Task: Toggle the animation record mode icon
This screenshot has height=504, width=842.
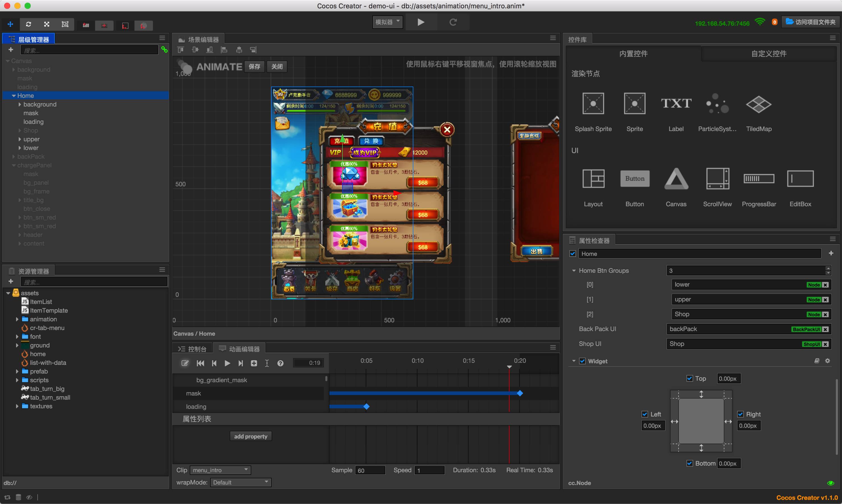Action: [x=185, y=363]
